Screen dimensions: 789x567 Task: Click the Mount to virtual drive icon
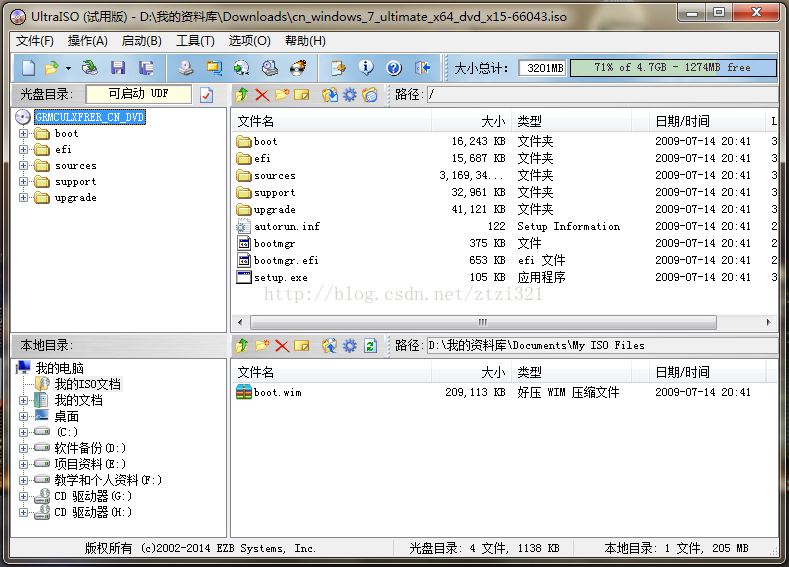[270, 67]
